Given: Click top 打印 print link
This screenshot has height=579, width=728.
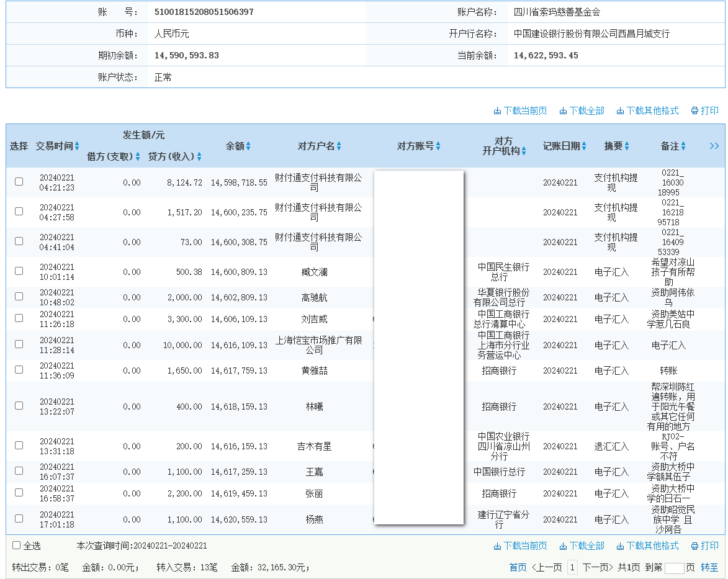Looking at the screenshot, I should pos(705,111).
